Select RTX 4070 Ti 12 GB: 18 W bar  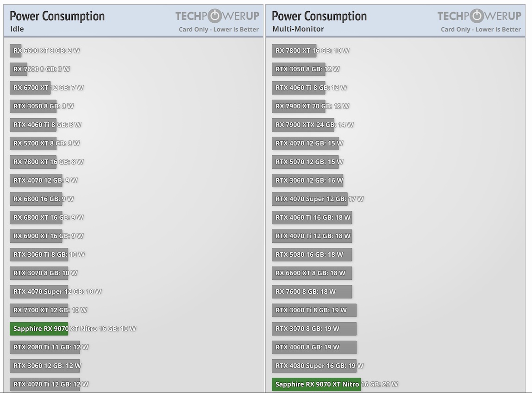pos(312,236)
